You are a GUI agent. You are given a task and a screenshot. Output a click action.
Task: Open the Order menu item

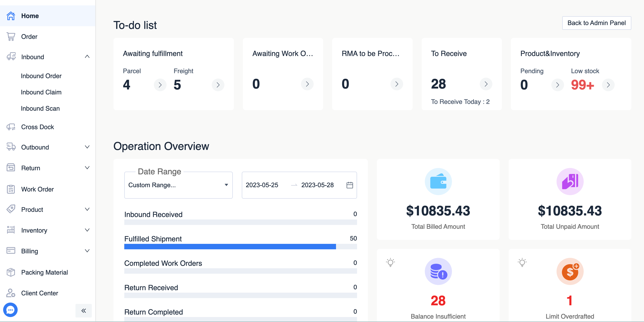tap(48, 37)
